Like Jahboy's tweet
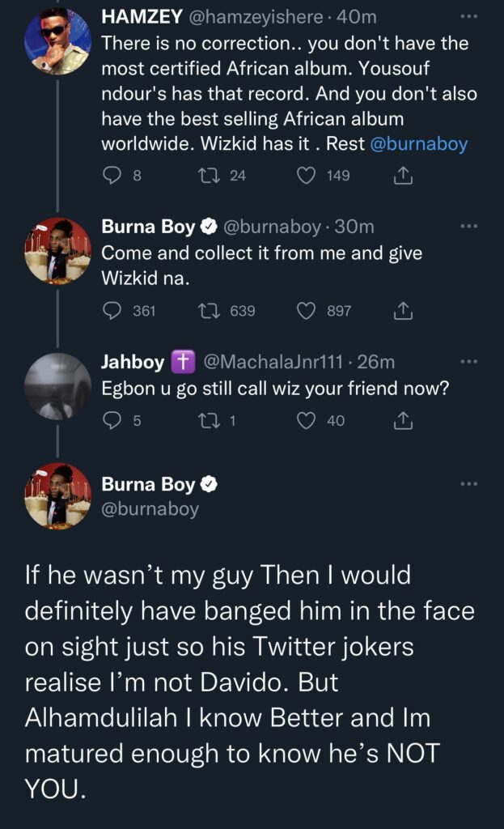This screenshot has width=504, height=829. tap(307, 420)
